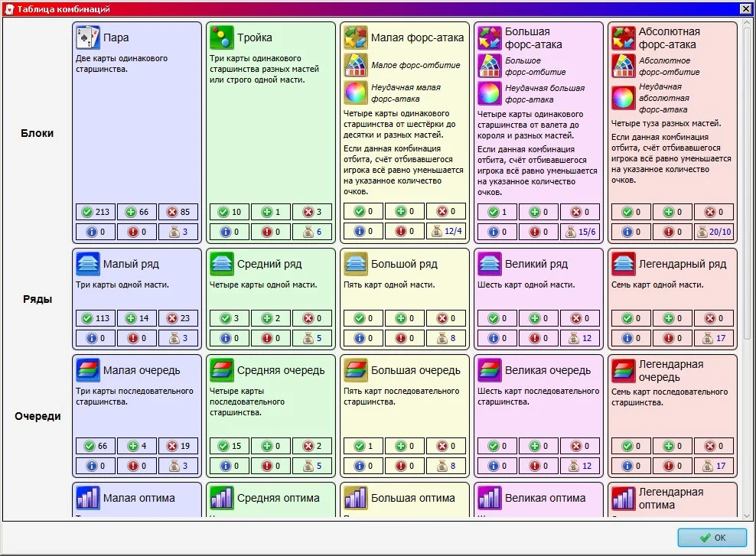
Task: Confirm with the OK button
Action: coord(712,538)
